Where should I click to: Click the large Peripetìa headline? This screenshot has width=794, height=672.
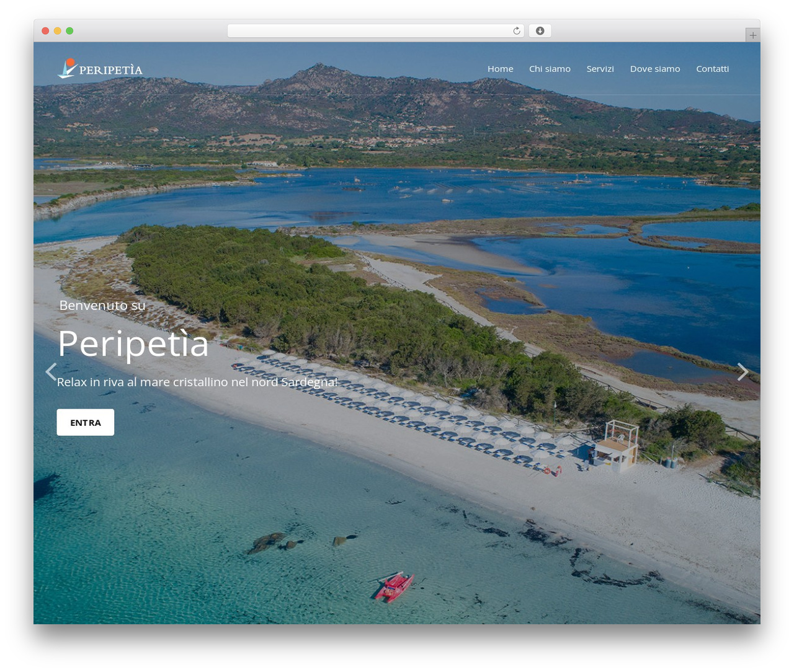133,343
